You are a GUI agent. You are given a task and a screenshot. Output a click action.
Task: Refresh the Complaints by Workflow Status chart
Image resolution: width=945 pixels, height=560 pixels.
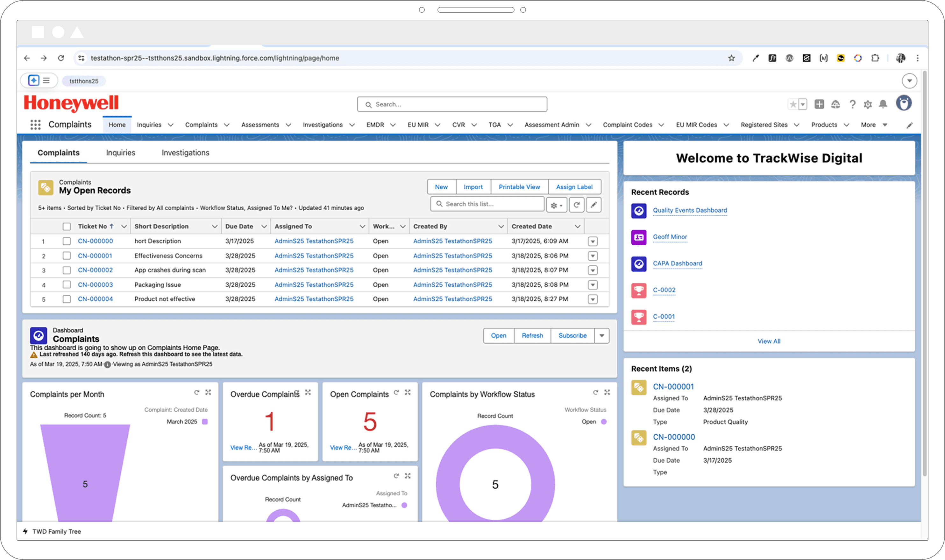click(x=595, y=392)
